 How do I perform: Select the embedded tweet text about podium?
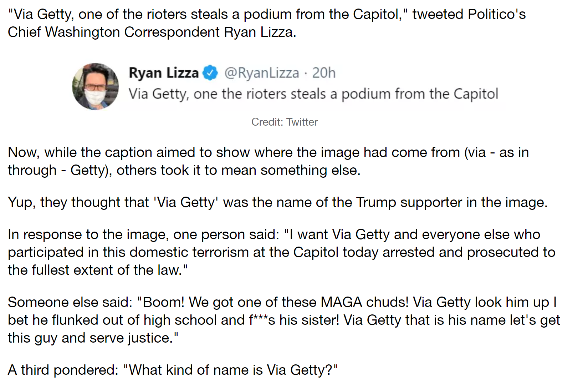[313, 94]
